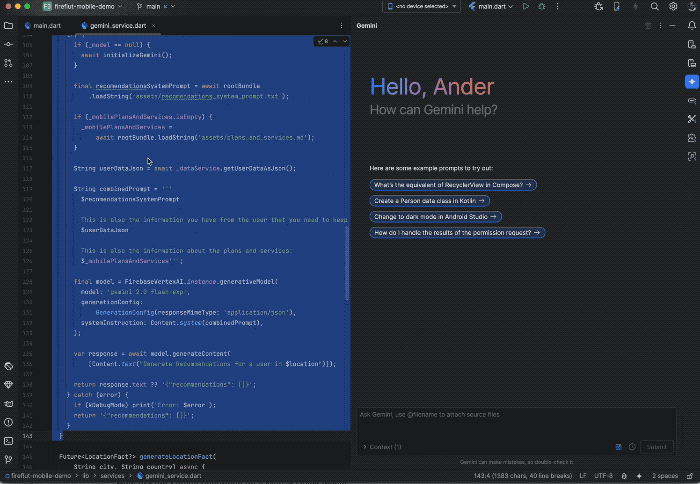Hide the Gemini panel with minimize dash
The image size is (700, 484).
coord(672,26)
